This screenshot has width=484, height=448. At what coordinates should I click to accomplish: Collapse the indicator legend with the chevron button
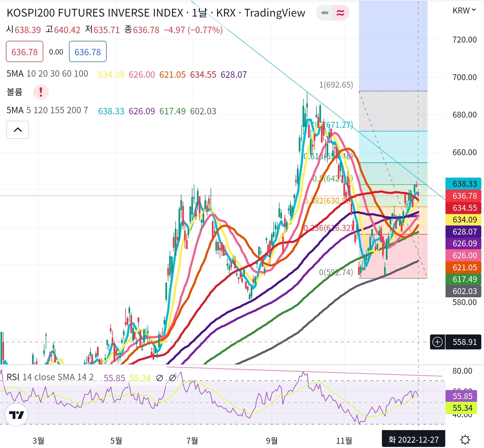pos(18,130)
